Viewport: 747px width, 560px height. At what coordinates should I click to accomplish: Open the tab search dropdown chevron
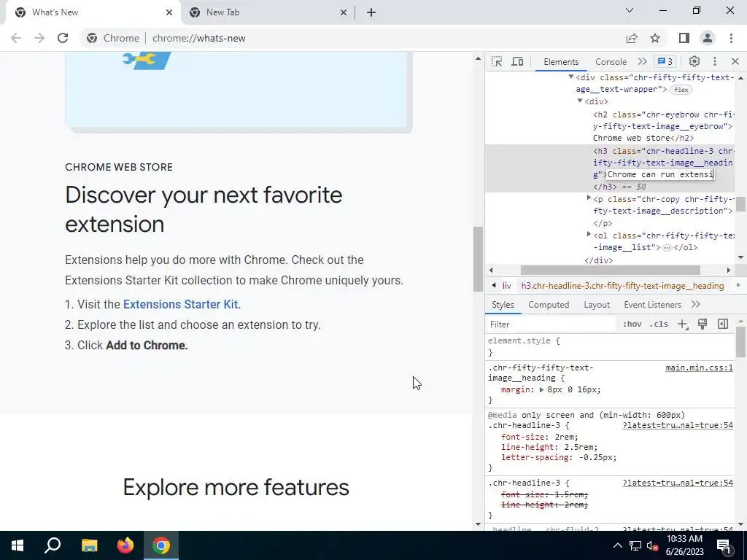(x=630, y=10)
